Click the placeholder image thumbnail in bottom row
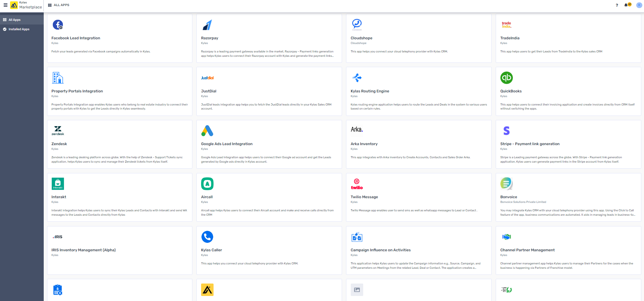Image resolution: width=644 pixels, height=301 pixels. coord(357,290)
